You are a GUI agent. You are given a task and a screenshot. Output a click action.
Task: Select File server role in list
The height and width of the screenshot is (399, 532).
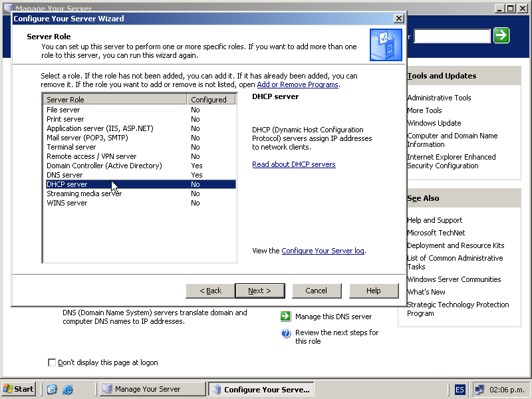tap(63, 110)
